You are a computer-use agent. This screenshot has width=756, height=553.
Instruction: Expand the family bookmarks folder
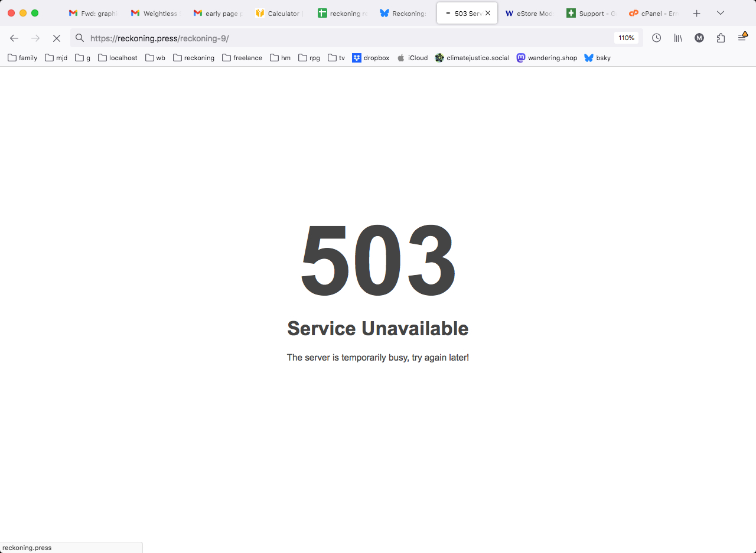pos(22,58)
